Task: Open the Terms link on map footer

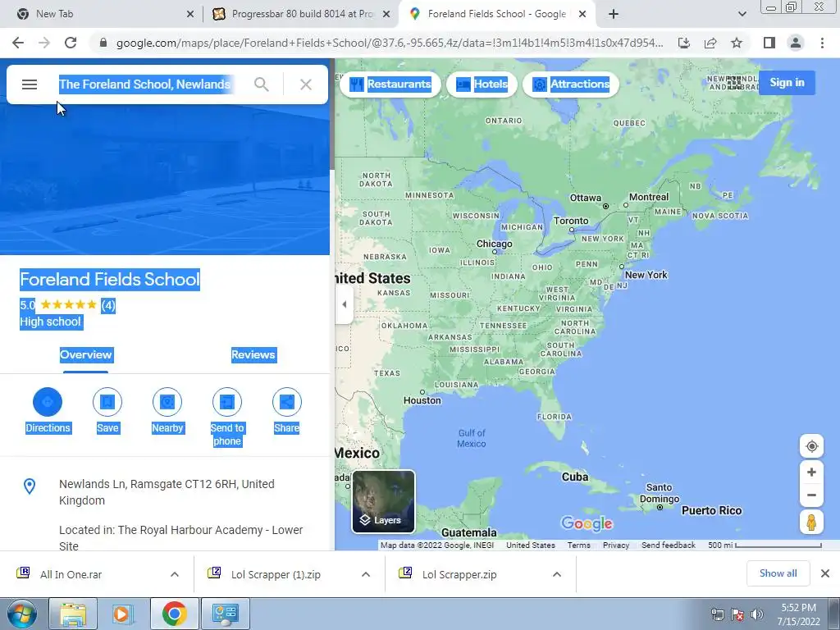Action: pyautogui.click(x=578, y=546)
